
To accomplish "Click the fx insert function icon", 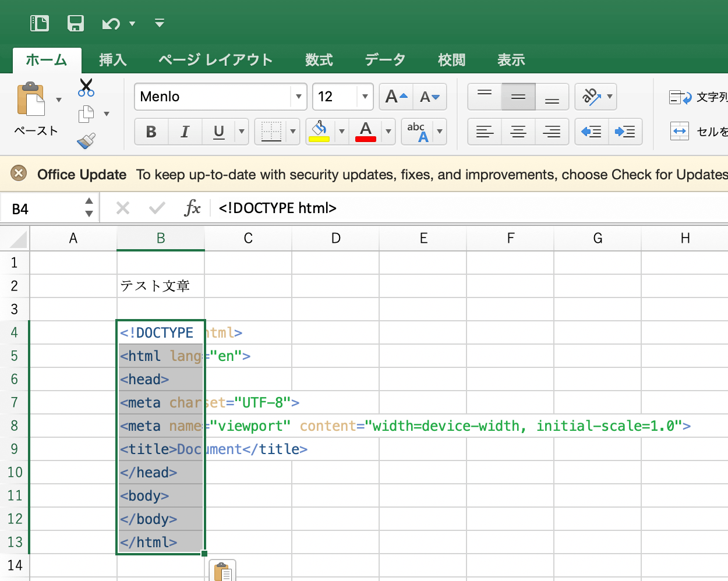I will click(192, 208).
